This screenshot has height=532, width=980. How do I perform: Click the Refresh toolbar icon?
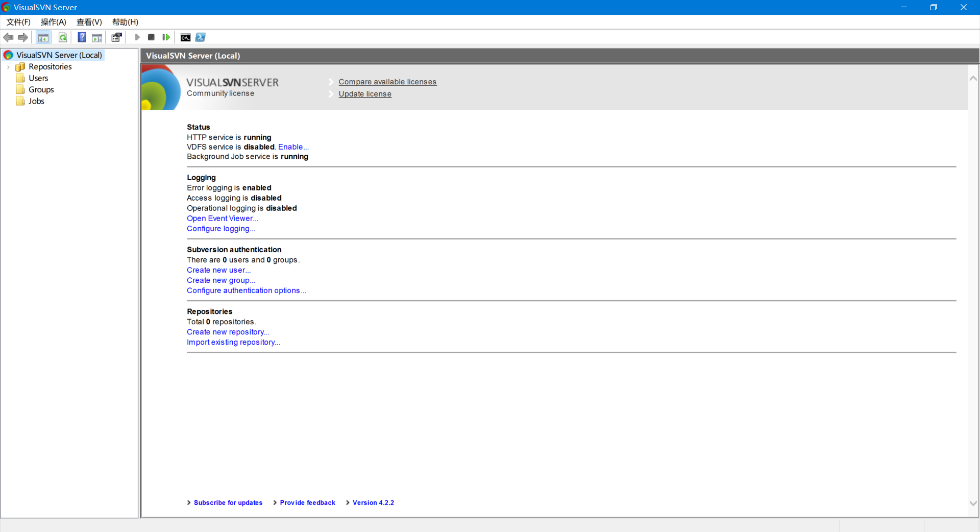(x=63, y=37)
